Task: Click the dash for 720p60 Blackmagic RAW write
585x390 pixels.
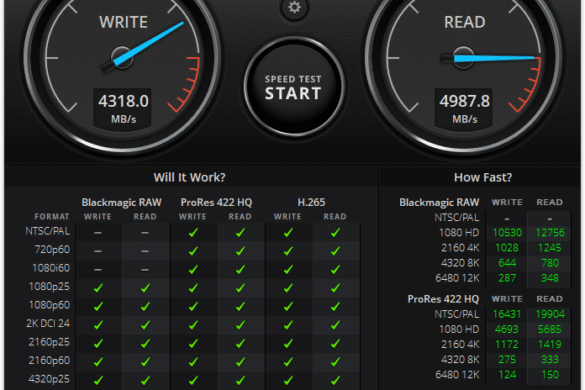Action: pos(98,251)
